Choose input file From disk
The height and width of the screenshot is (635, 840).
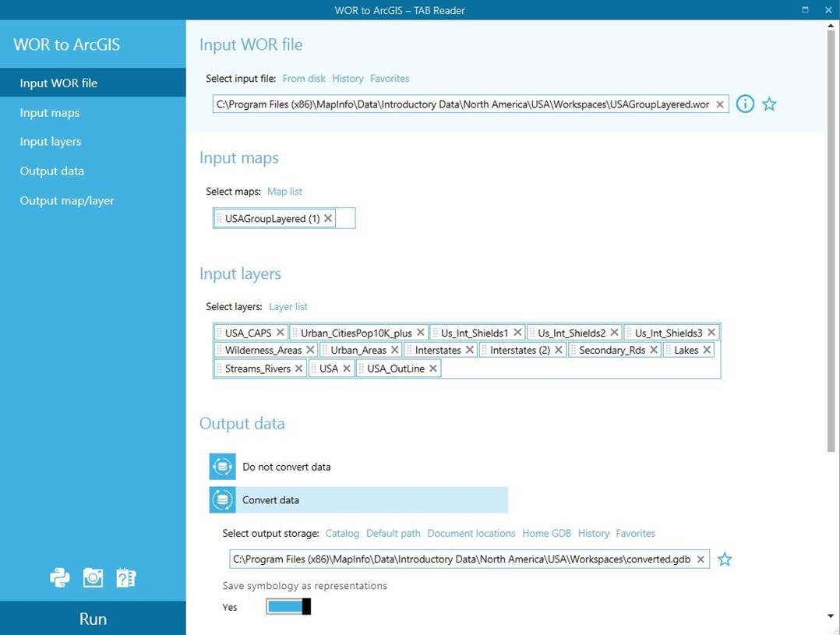click(304, 78)
